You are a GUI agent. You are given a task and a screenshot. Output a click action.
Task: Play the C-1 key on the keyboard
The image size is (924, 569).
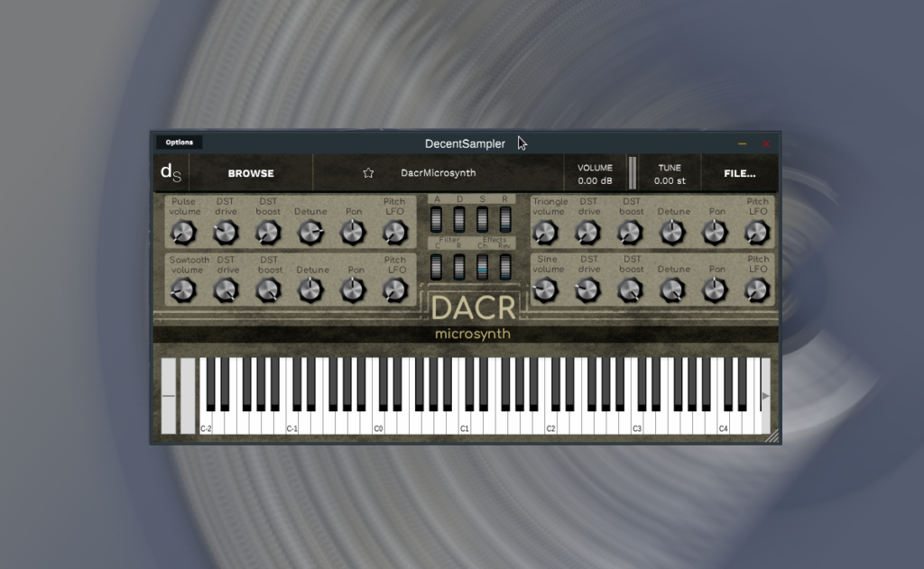pos(291,422)
